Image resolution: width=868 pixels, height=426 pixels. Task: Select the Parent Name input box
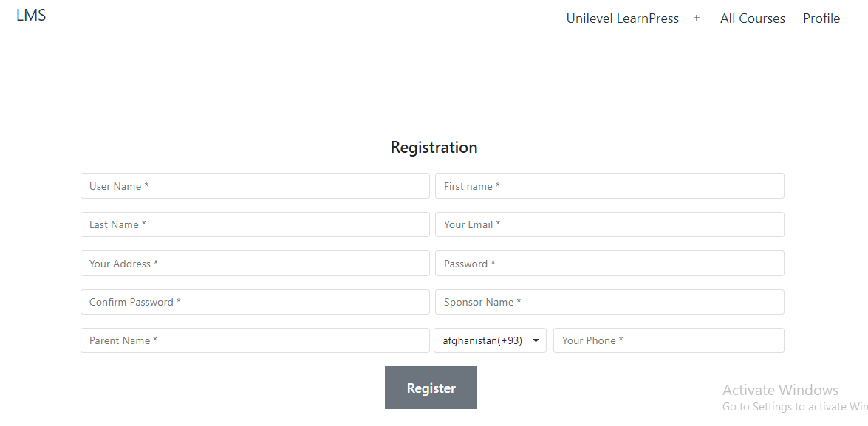[255, 340]
